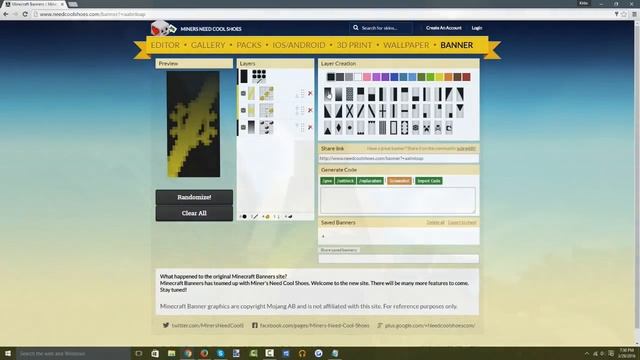Delete the first yellow diagonal layer
Viewport: 640px width, 360px height.
click(310, 93)
